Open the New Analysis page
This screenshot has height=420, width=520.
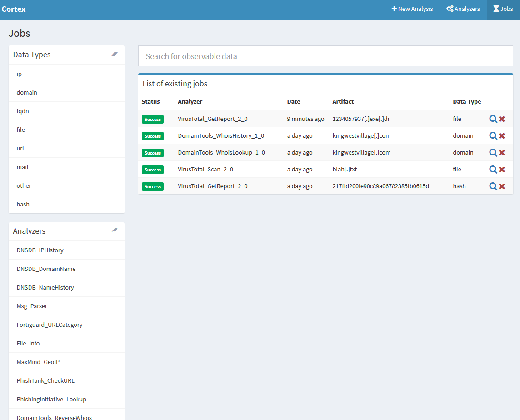(x=412, y=9)
